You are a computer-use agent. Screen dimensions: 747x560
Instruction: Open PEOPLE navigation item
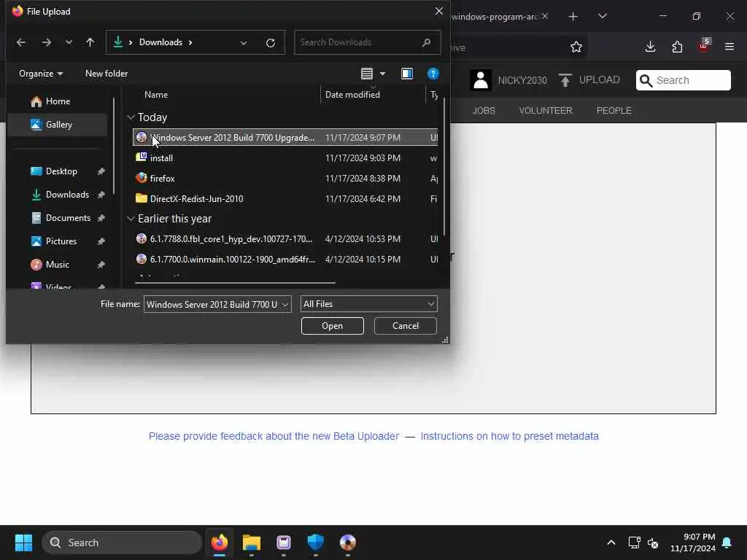click(x=614, y=111)
